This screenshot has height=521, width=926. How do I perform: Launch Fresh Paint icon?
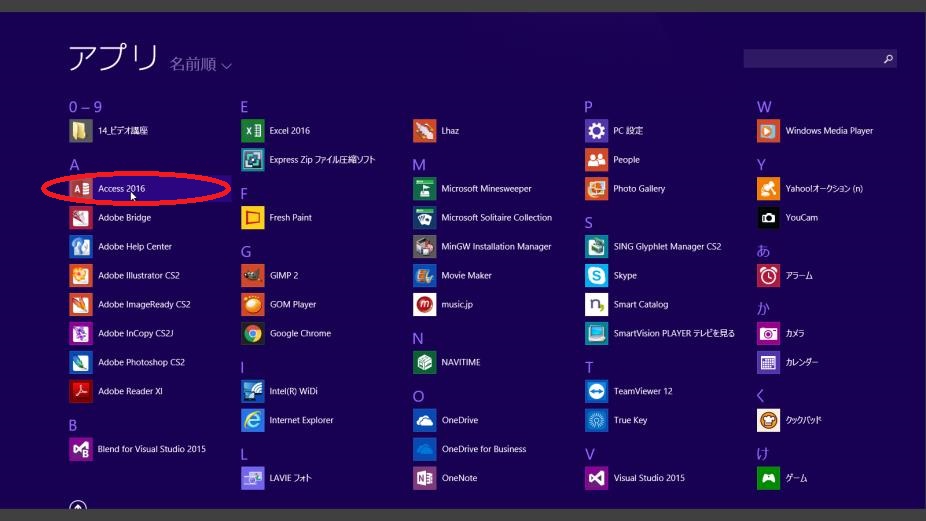pos(253,217)
